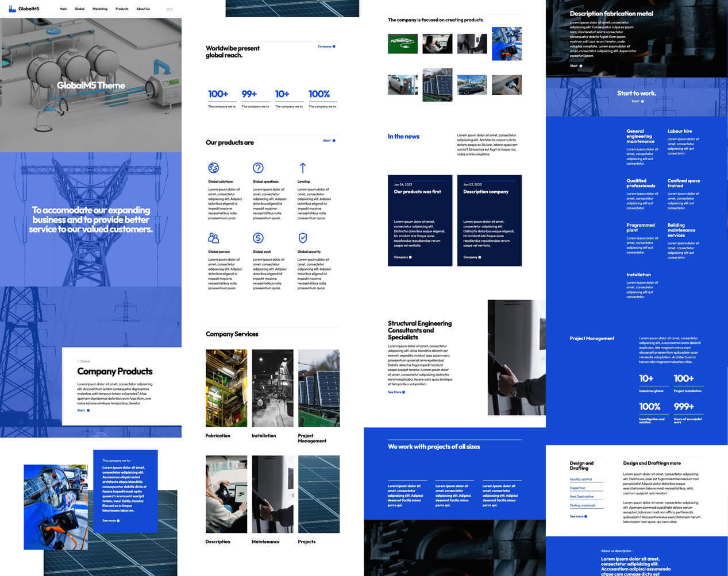Click the Start button under Start to work
This screenshot has width=728, height=576.
[637, 101]
